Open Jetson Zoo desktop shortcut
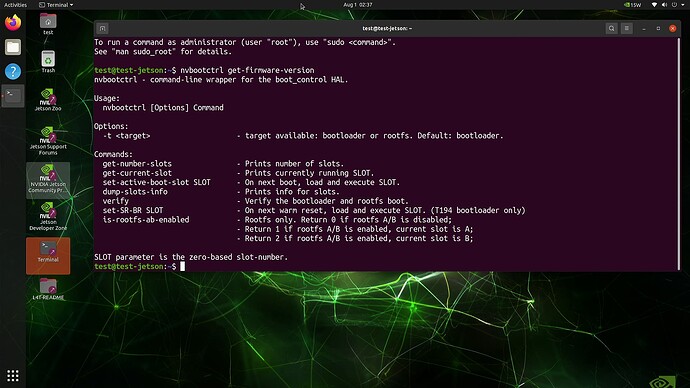The image size is (690, 388). [48, 99]
